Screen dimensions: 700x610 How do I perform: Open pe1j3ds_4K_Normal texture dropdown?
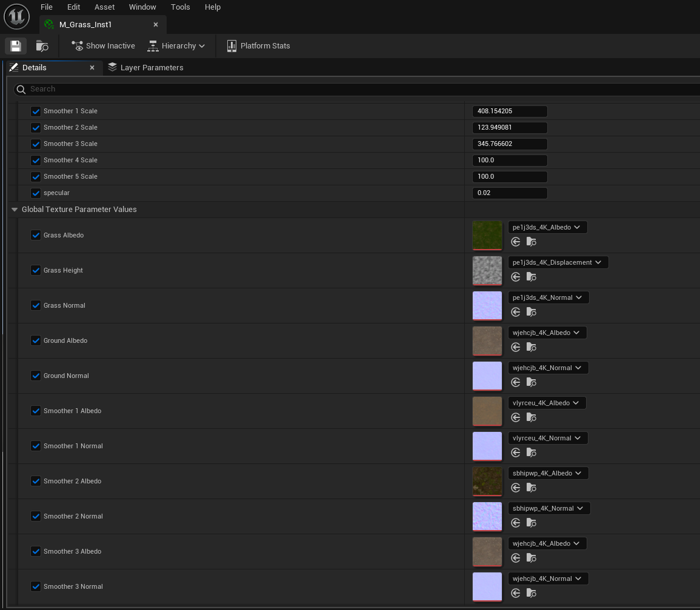coord(548,297)
